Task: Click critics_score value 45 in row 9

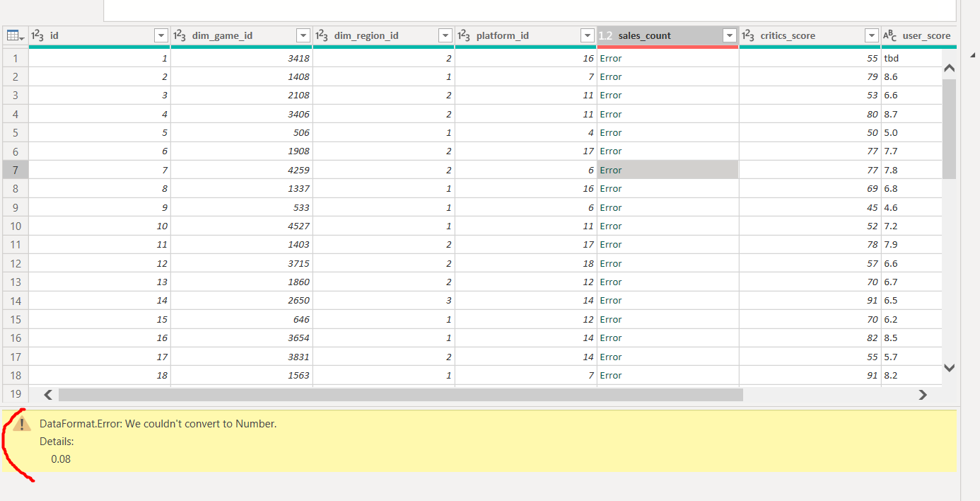Action: [x=810, y=207]
